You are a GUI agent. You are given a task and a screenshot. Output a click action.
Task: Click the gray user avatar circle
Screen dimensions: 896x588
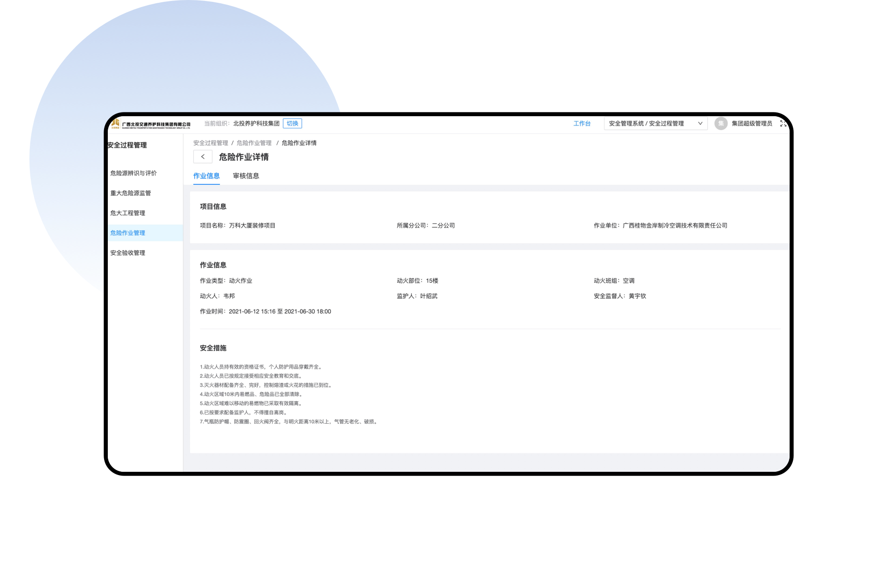(x=721, y=124)
